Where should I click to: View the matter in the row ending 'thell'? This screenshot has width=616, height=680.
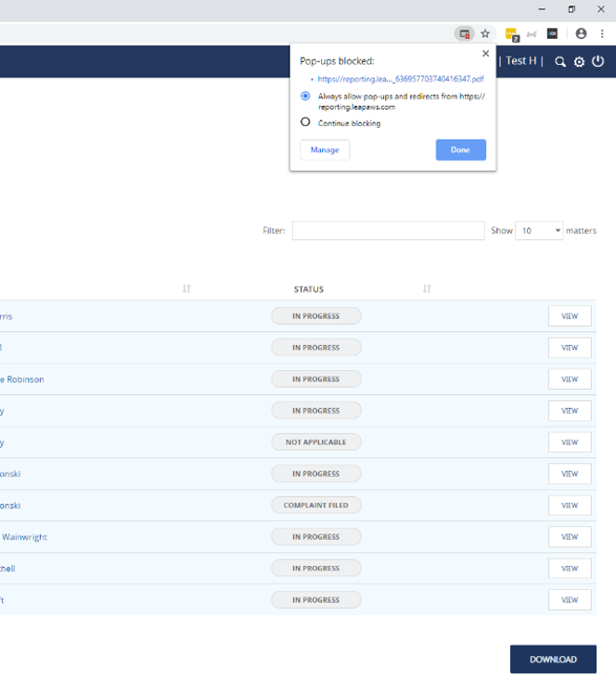tap(570, 569)
